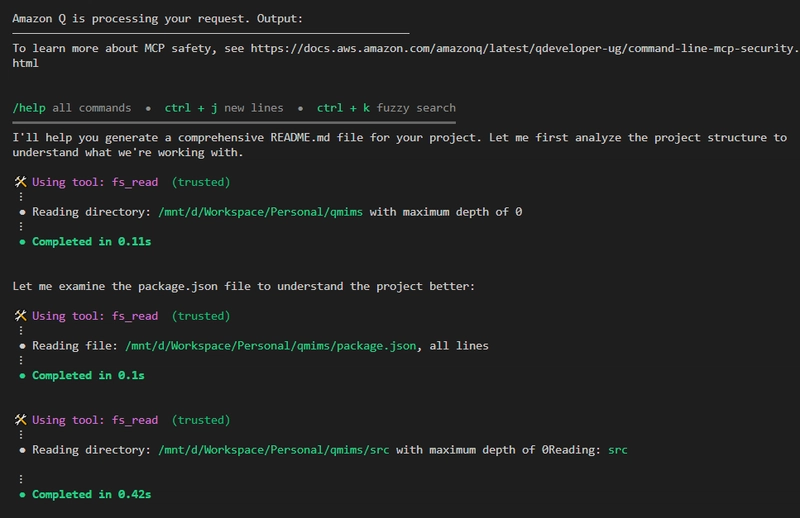Click the third fs_read tool hammer icon
Screen dimensions: 800x518
pyautogui.click(x=20, y=420)
